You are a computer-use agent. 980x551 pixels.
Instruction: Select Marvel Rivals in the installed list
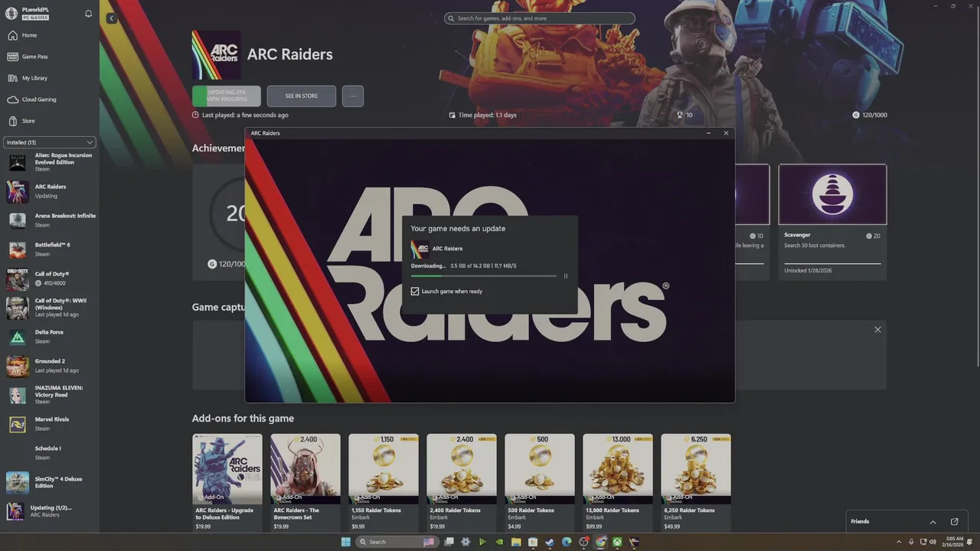[50, 423]
